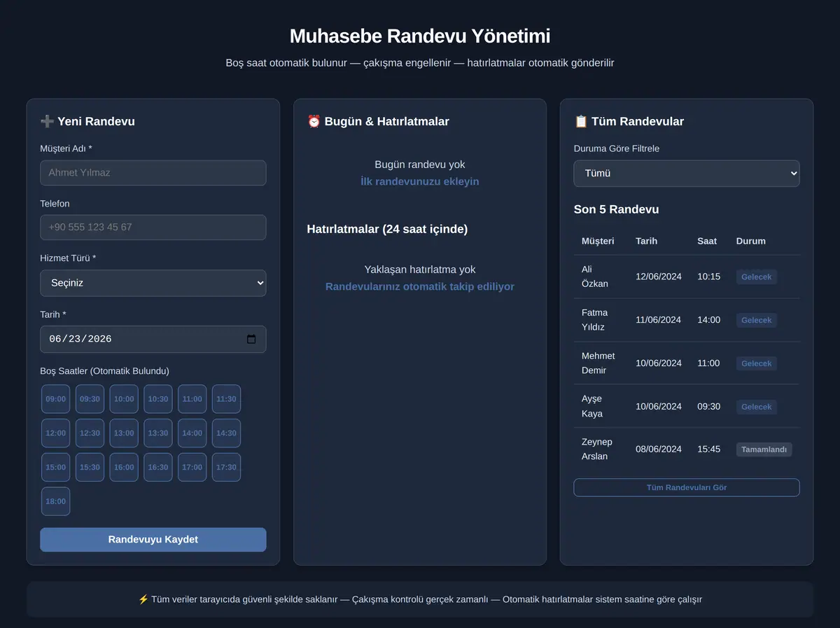
Task: Choose the 17:00 time slot
Action: [x=192, y=467]
